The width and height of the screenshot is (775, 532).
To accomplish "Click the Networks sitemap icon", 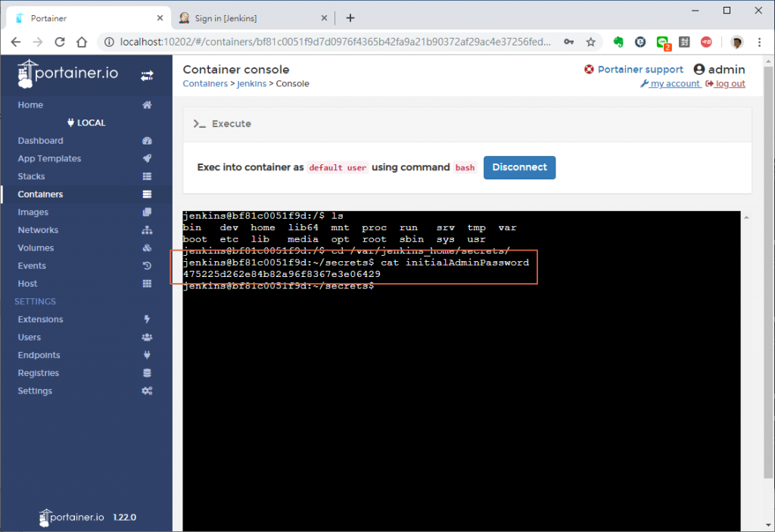I will point(147,230).
